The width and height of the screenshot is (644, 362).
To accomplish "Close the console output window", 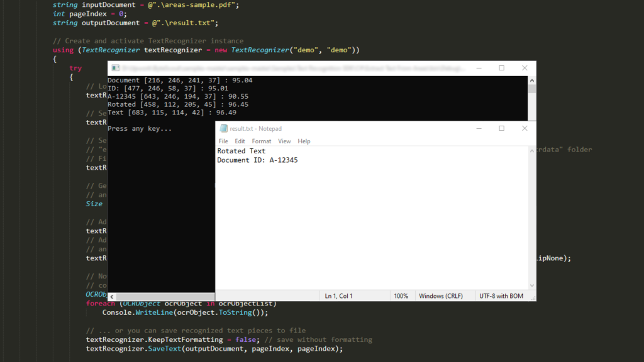I will (525, 68).
